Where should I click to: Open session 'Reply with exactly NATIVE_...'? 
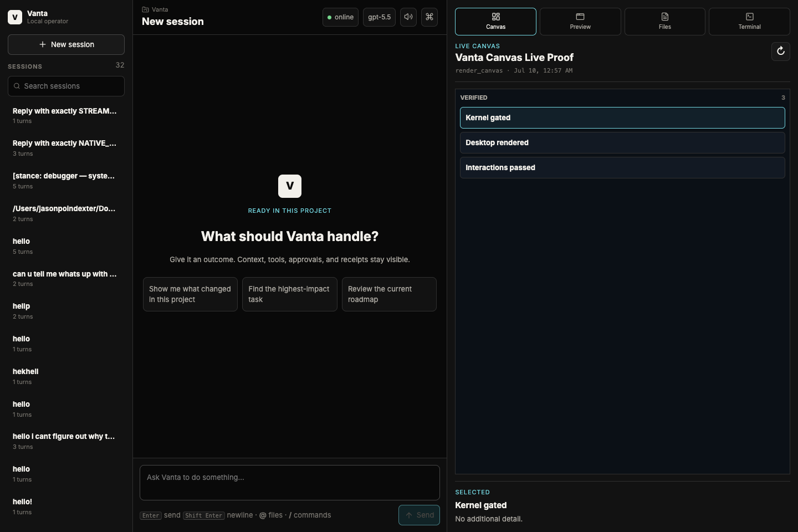pos(66,148)
